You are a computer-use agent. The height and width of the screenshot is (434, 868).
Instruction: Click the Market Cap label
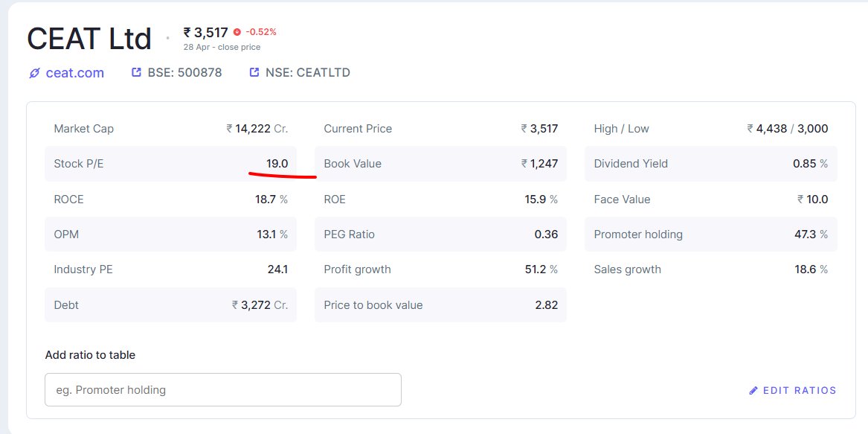[83, 129]
